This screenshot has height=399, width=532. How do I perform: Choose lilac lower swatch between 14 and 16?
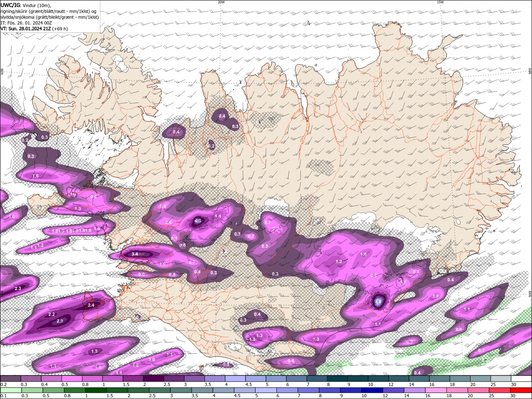point(414,390)
